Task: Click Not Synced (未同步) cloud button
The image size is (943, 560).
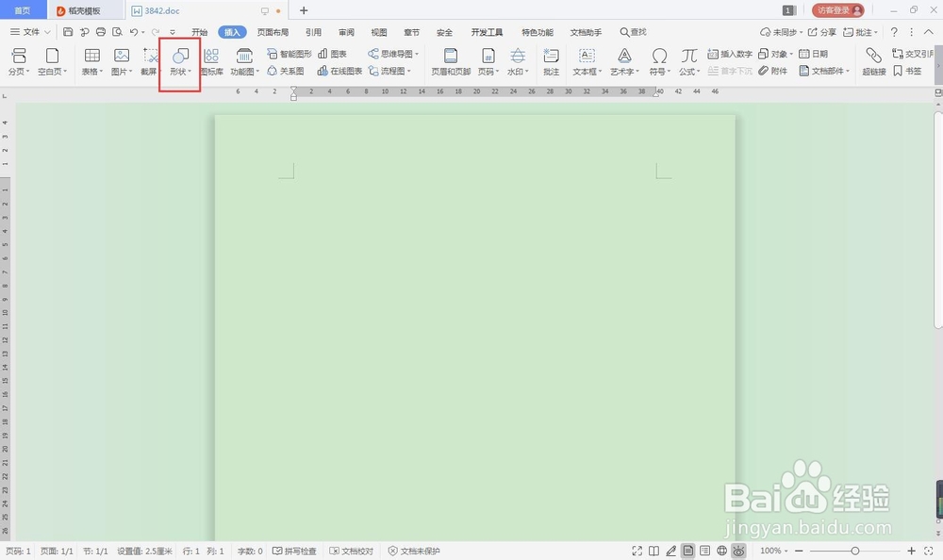Action: (781, 32)
